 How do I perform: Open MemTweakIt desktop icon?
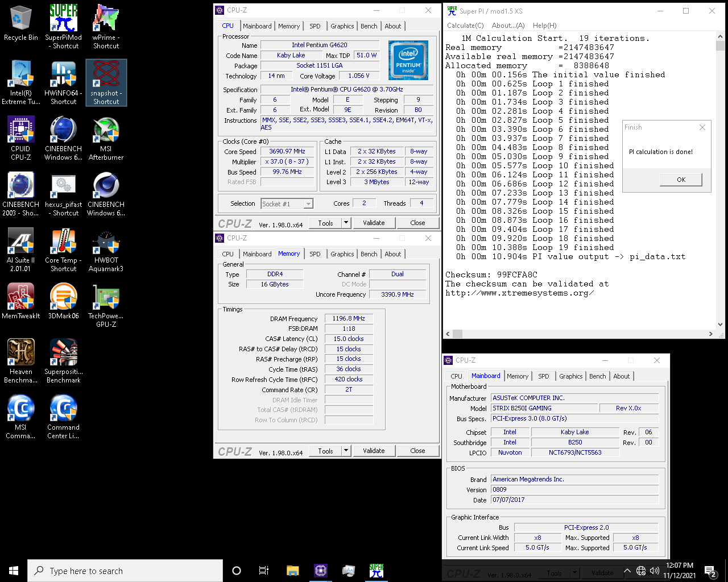pyautogui.click(x=20, y=301)
